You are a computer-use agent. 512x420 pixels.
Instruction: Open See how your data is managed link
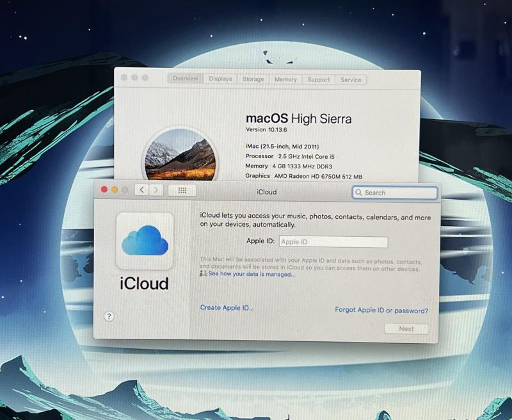coord(252,274)
